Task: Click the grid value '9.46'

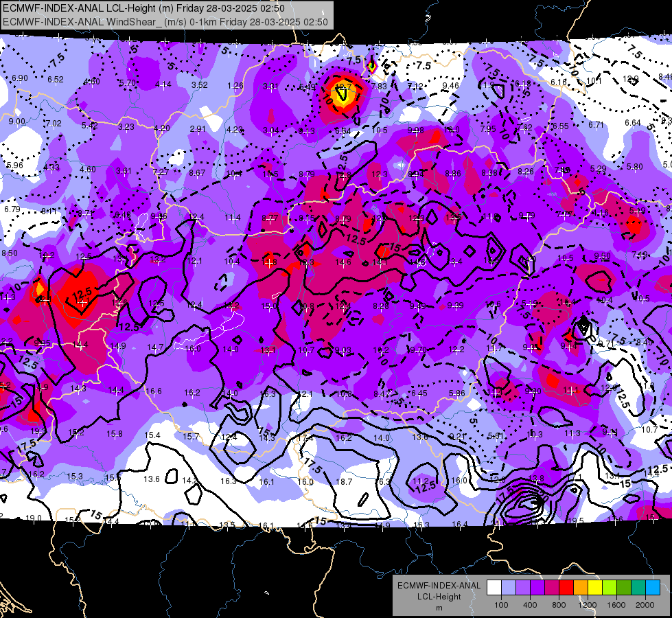Action: click(451, 86)
